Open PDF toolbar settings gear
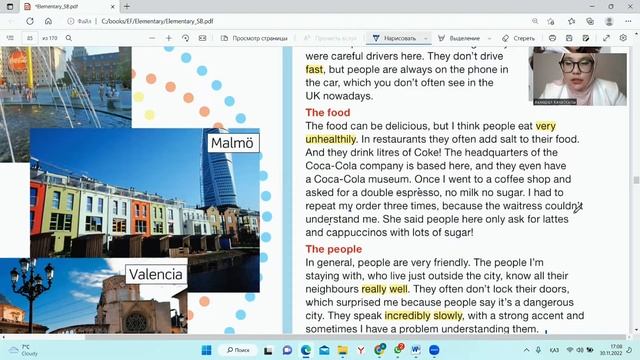 coord(623,38)
